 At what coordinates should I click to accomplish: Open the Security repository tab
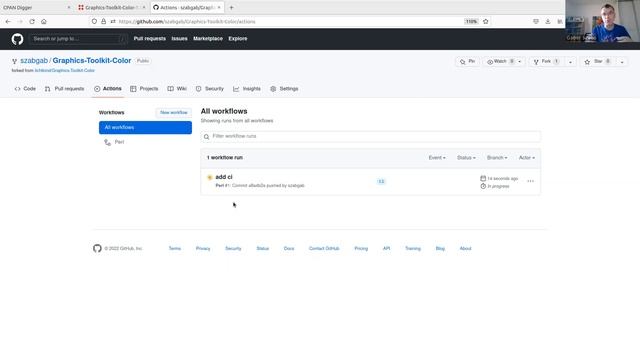point(210,89)
